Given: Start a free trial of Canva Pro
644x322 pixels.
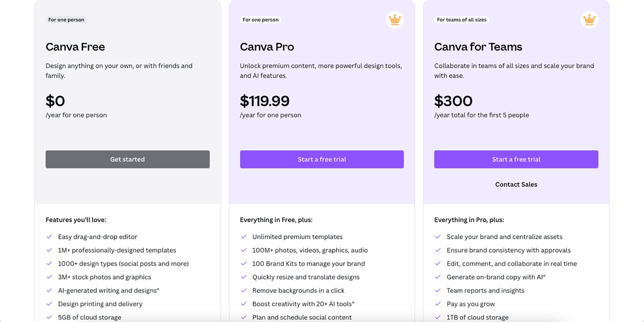Looking at the screenshot, I should pyautogui.click(x=322, y=159).
